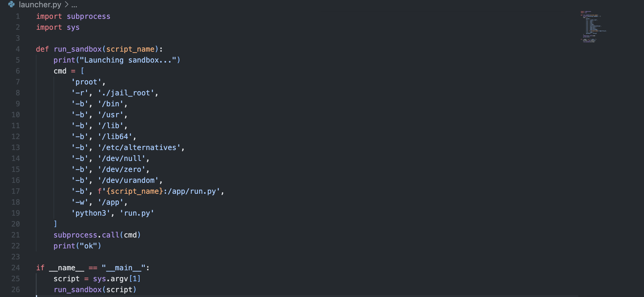Select line number 4 in the gutter
The image size is (644, 297).
tap(18, 49)
